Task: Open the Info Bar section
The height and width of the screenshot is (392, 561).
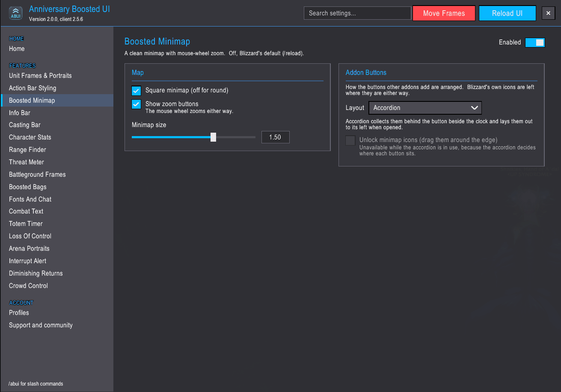Action: 57,113
